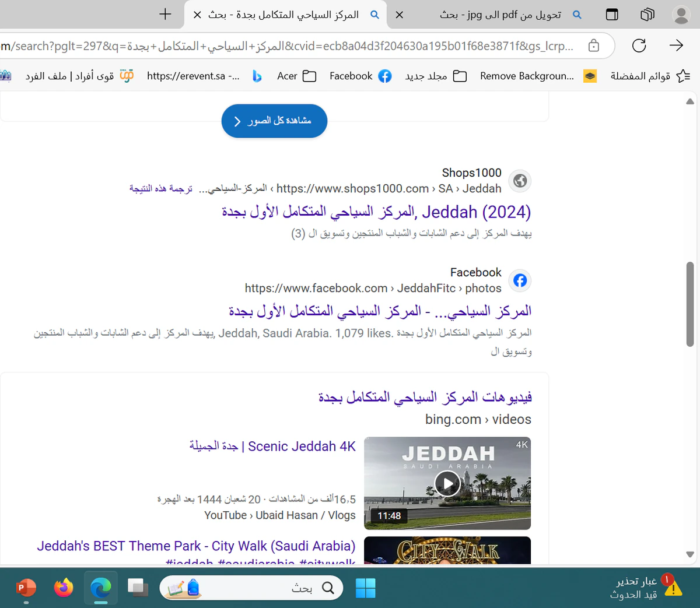The image size is (700, 608).
Task: Switch to the تحويل من pdf الى jpg tab
Action: [x=501, y=15]
